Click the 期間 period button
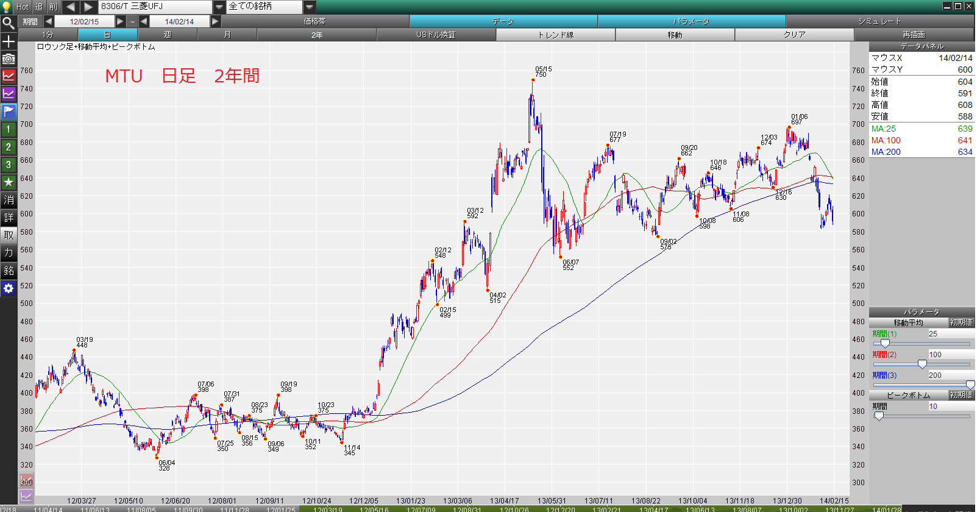Viewport: 980px width, 512px height. [x=30, y=21]
